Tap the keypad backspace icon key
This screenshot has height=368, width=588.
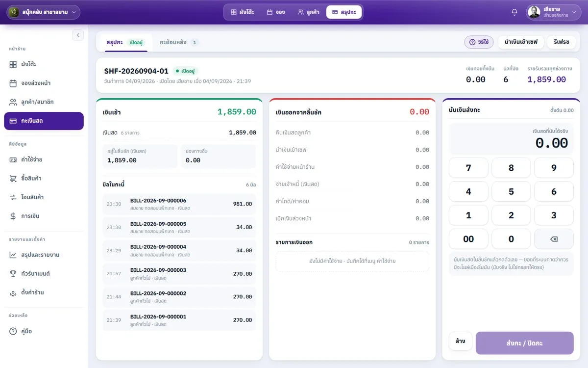pos(554,239)
